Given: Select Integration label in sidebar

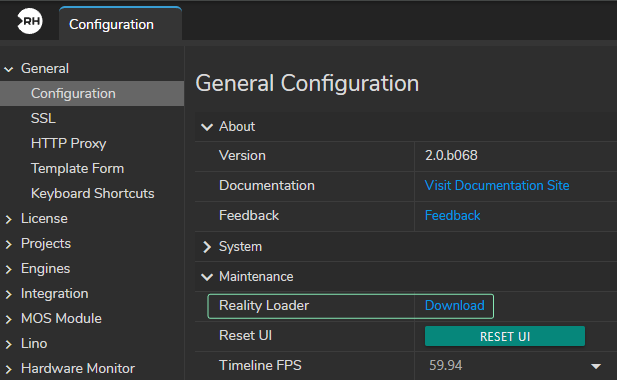Looking at the screenshot, I should [55, 294].
